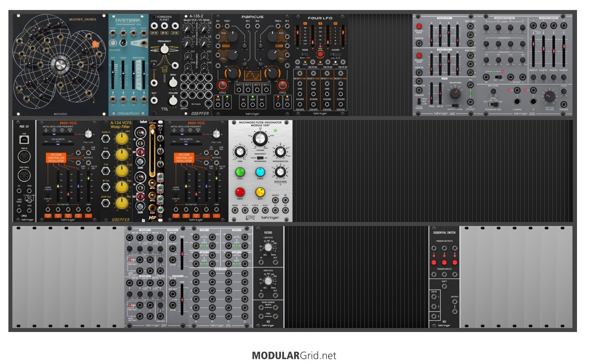Click the Envelope 2 sustain (S) slider
589x364 pixels.
pos(449,64)
